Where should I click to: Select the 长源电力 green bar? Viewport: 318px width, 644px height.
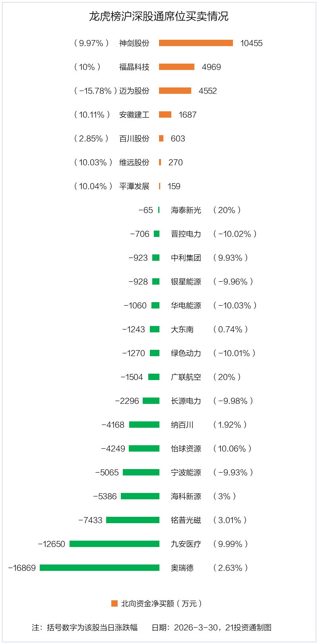(x=151, y=401)
